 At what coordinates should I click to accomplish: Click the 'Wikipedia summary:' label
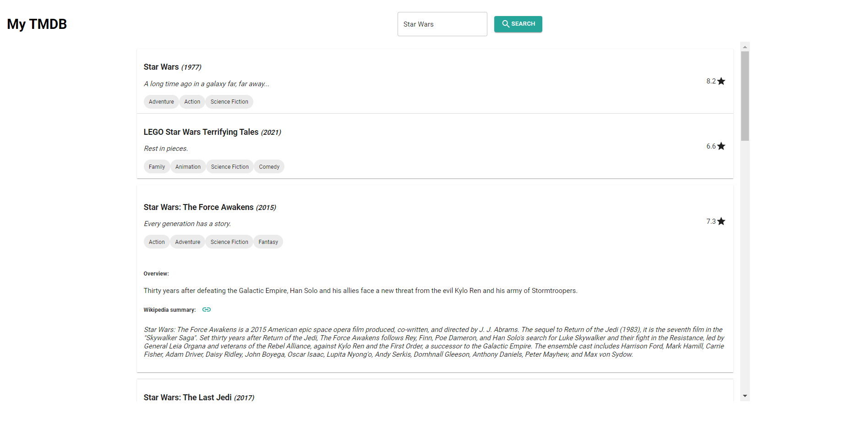169,310
